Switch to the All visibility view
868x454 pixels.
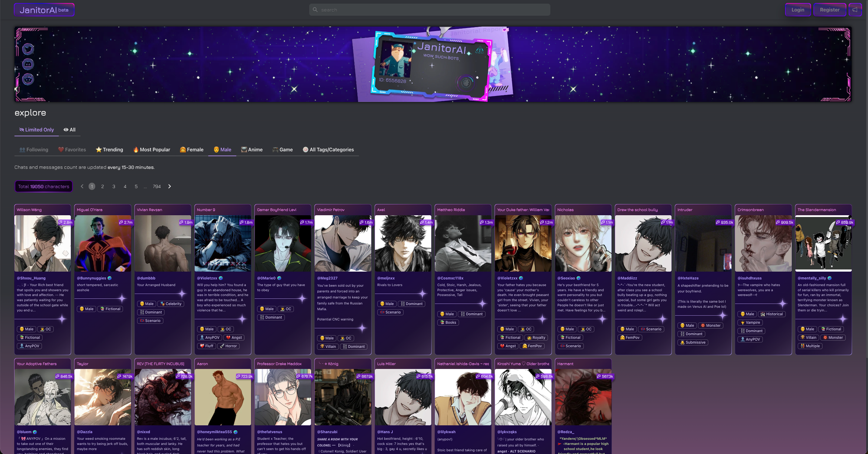point(69,130)
